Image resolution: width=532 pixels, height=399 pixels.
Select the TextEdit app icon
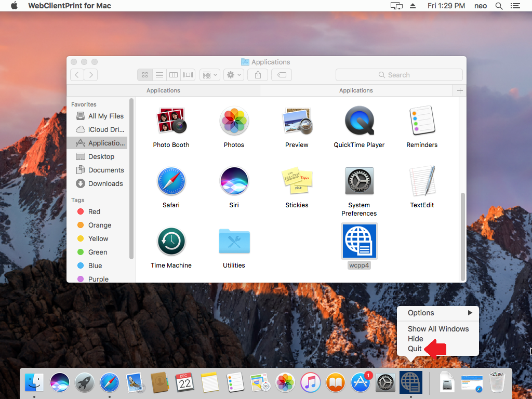pos(422,181)
